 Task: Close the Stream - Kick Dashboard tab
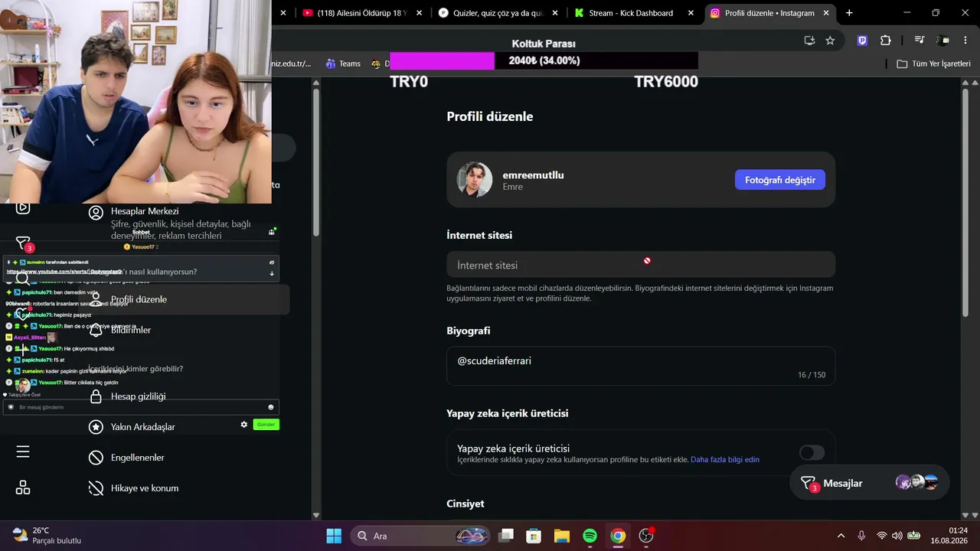point(691,13)
